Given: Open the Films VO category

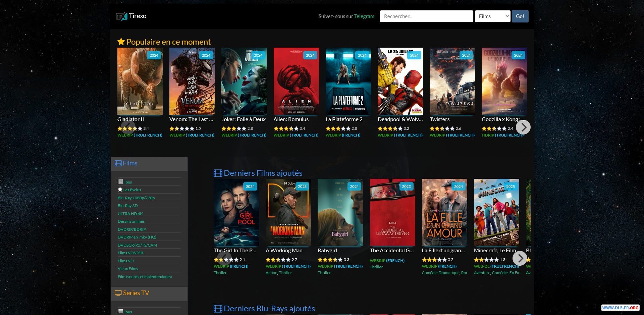Looking at the screenshot, I should click(126, 261).
